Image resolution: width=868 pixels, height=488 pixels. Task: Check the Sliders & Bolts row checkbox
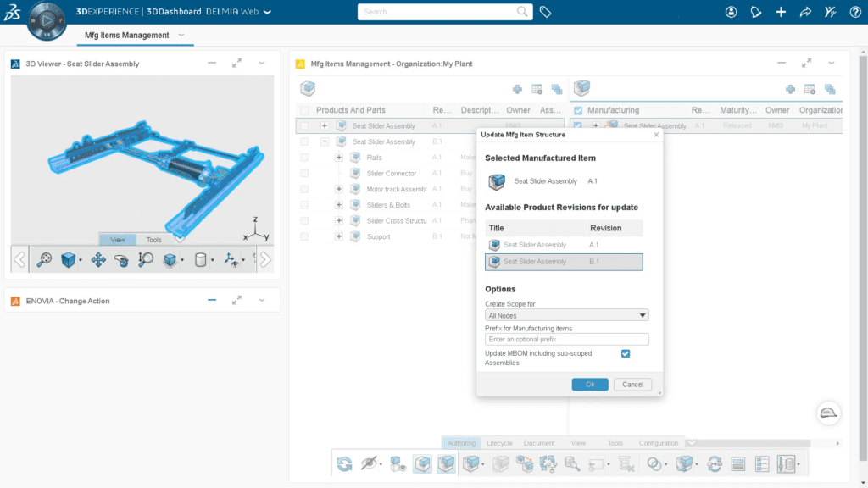coord(304,205)
